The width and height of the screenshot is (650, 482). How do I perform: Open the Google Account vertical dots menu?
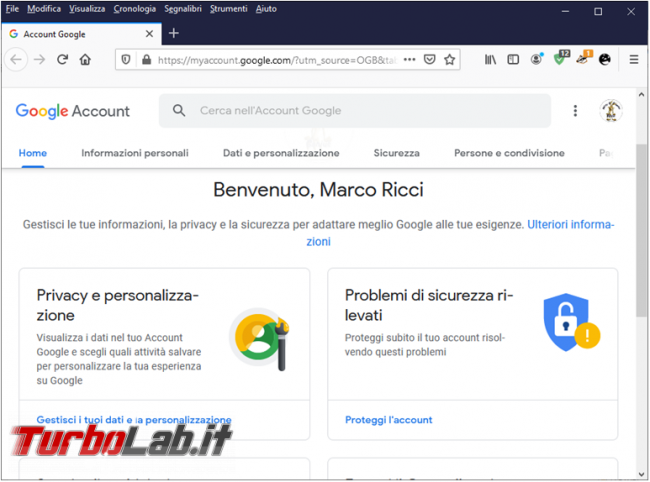tap(575, 111)
